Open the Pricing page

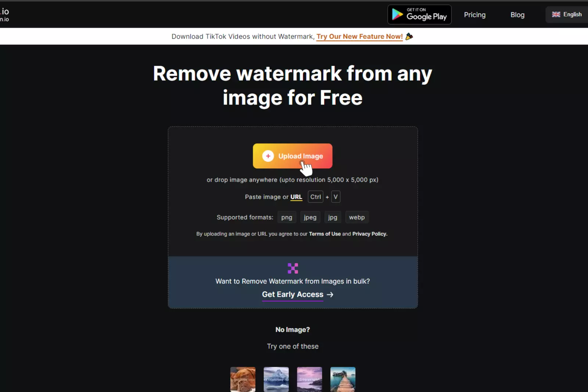pos(474,15)
